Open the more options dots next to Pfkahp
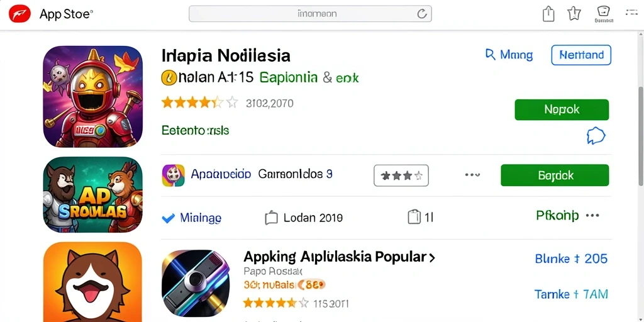The width and height of the screenshot is (644, 322). pyautogui.click(x=592, y=215)
